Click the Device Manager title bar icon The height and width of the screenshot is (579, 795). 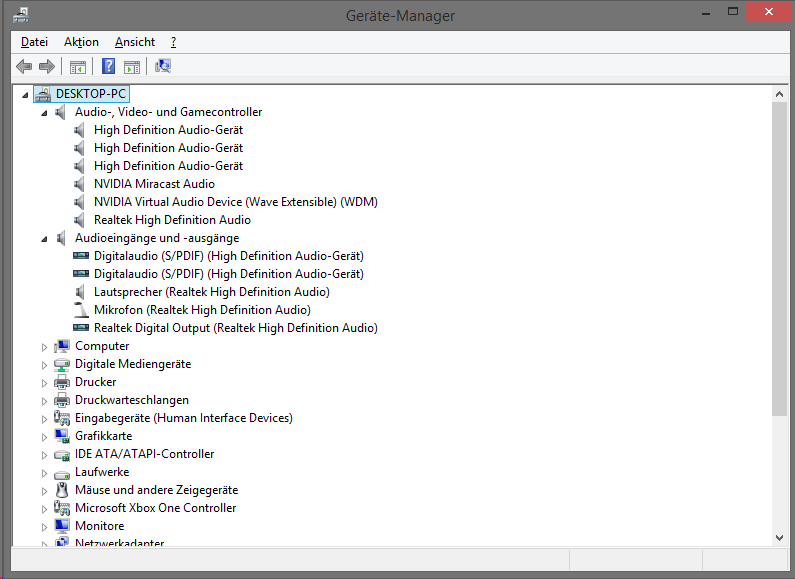pyautogui.click(x=21, y=15)
